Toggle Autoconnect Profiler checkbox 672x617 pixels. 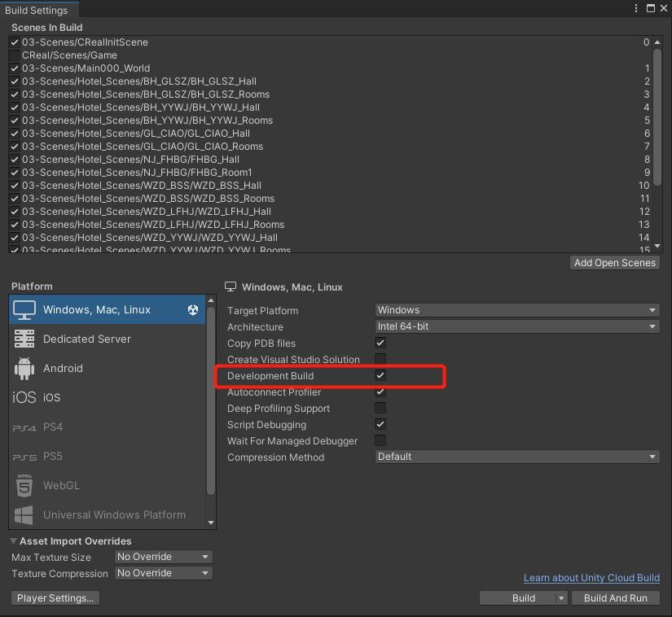(380, 392)
